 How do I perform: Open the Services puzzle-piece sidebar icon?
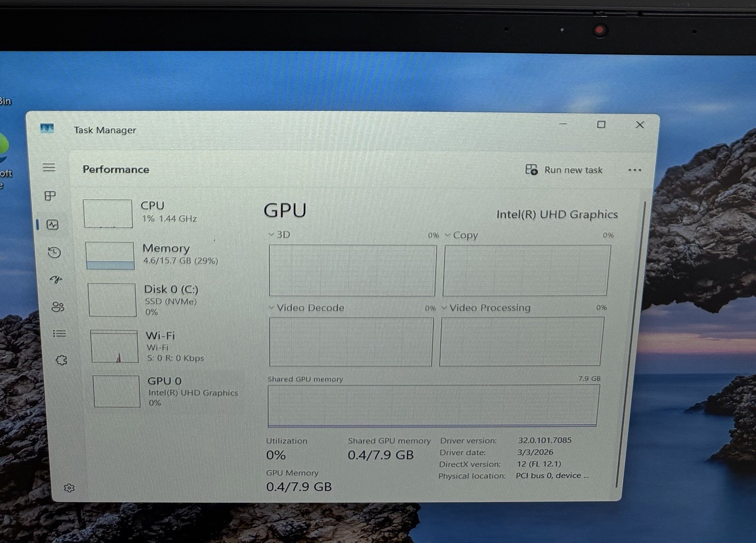tap(61, 360)
